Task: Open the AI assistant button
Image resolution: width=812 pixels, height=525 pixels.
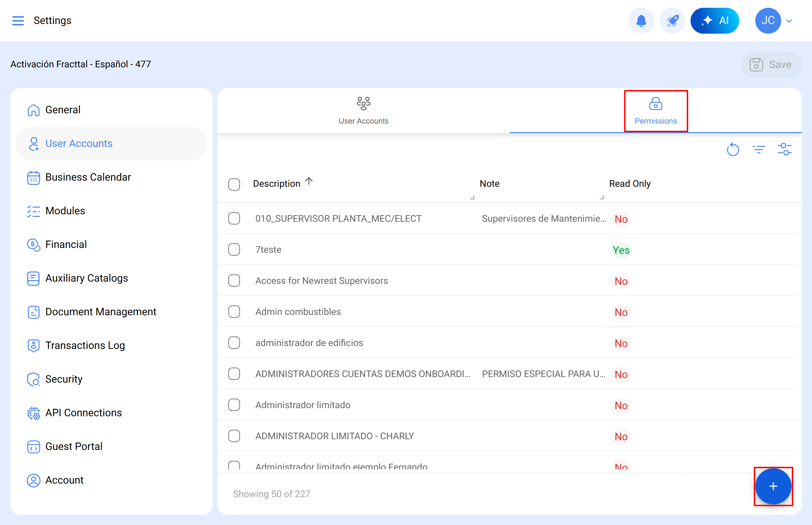Action: pos(715,20)
